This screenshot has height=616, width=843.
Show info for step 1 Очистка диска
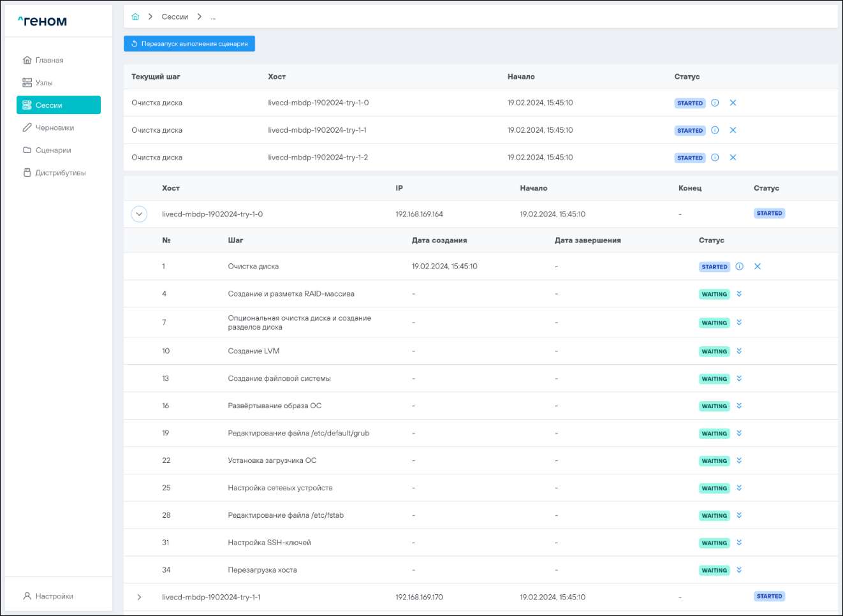tap(739, 267)
